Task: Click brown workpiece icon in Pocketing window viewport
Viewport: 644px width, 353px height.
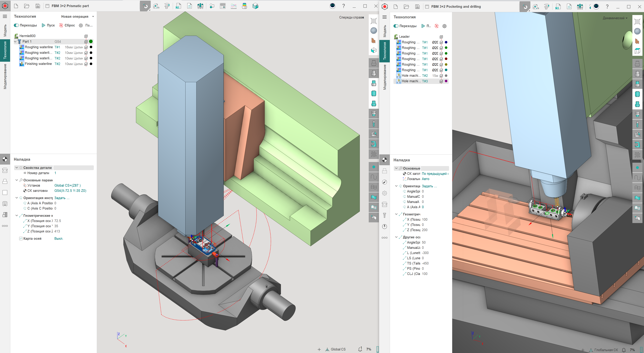Action: coord(637,41)
